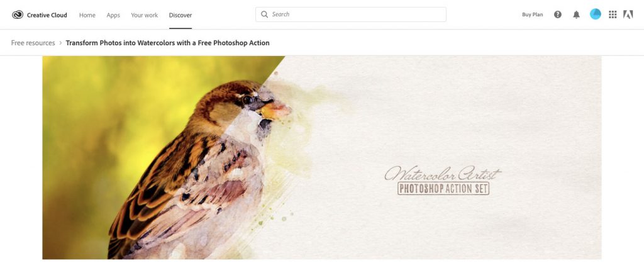Screen dimensions: 644x280
Task: Click the Transform Photos into Watercolors breadcrumb title
Action: pyautogui.click(x=167, y=43)
